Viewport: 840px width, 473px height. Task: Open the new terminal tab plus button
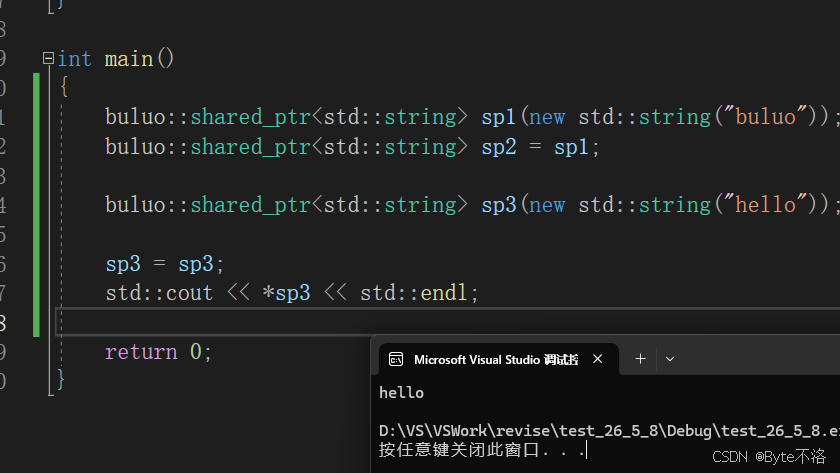(640, 359)
